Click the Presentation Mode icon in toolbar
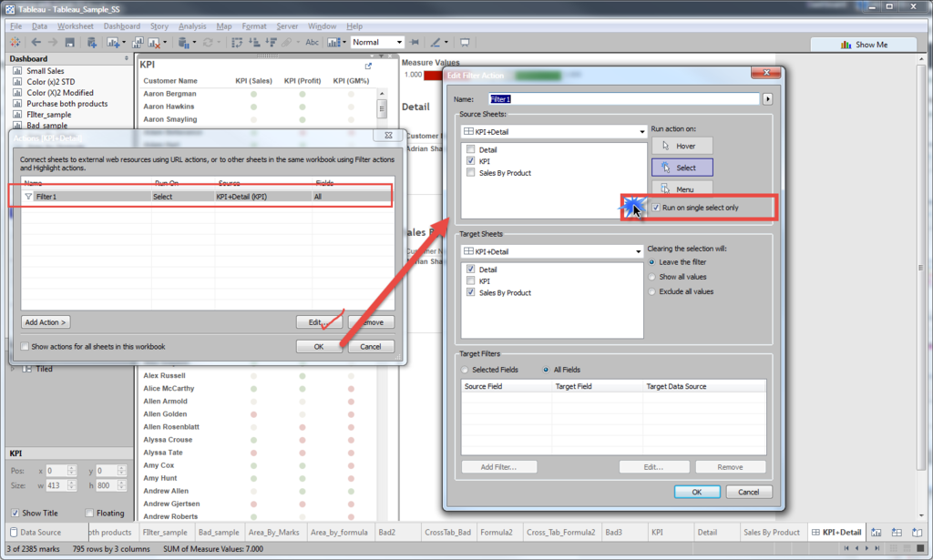The height and width of the screenshot is (560, 933). pos(465,42)
